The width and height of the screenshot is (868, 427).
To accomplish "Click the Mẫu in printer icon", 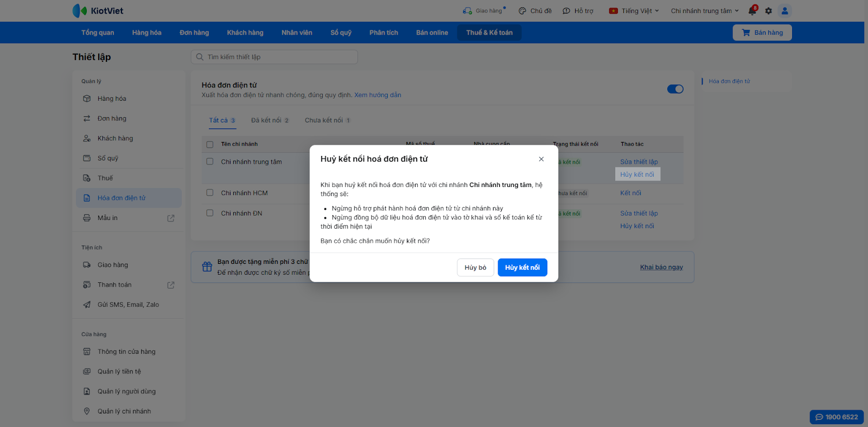I will tap(87, 218).
